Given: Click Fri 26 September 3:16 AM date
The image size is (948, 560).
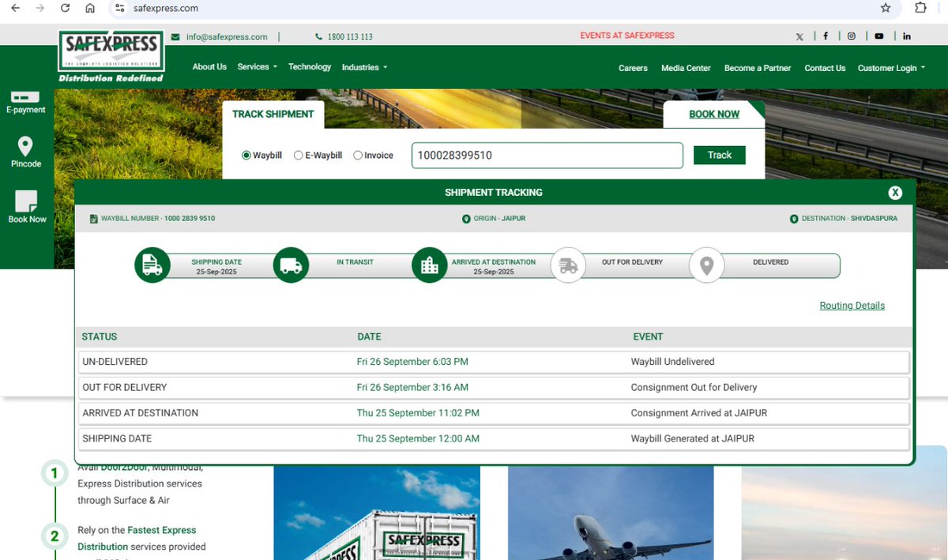Looking at the screenshot, I should pos(412,387).
